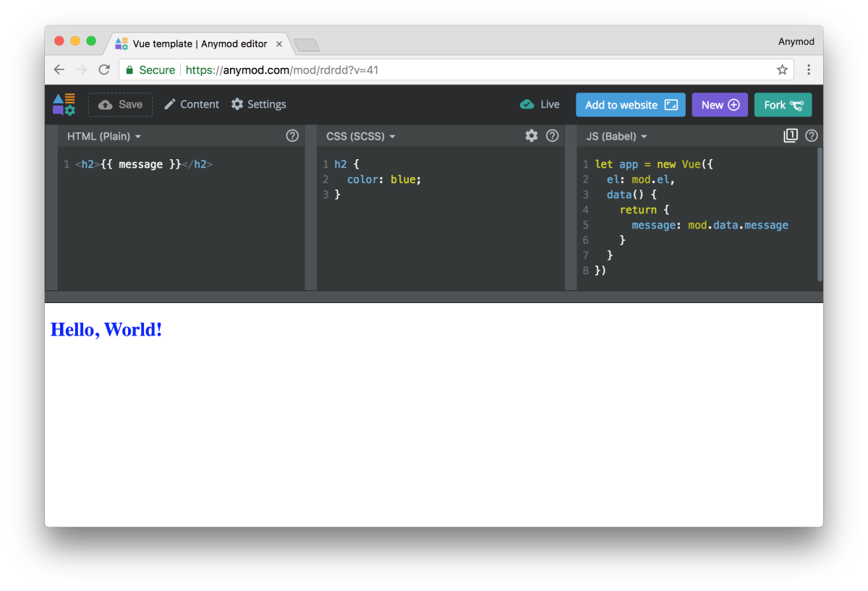Click the JS editor vertical scrollbar
The height and width of the screenshot is (591, 868).
tap(820, 214)
